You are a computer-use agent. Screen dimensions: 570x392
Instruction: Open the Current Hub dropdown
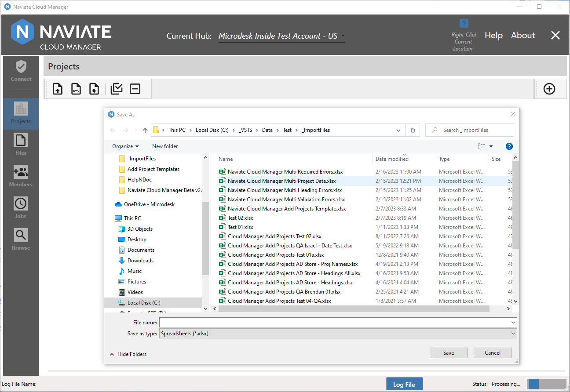click(281, 36)
